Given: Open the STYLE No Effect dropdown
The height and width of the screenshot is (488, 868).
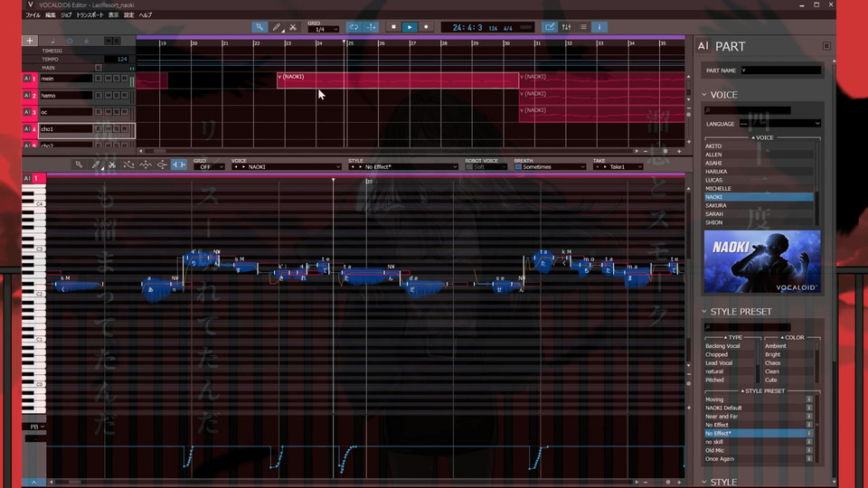Looking at the screenshot, I should click(x=403, y=166).
